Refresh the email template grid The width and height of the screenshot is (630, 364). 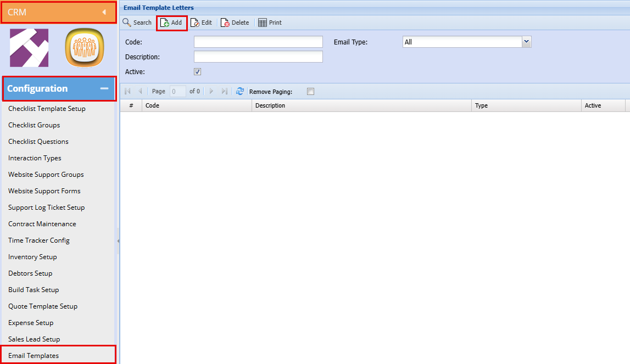[x=240, y=91]
